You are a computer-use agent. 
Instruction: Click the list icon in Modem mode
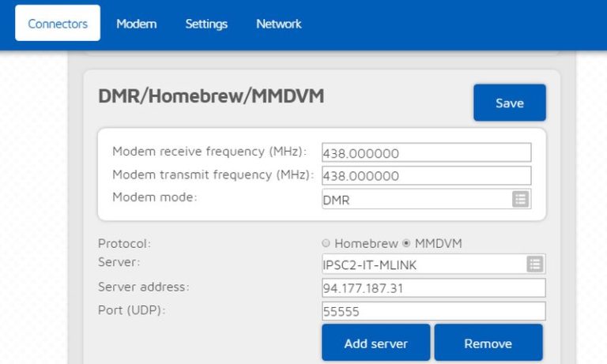click(520, 199)
